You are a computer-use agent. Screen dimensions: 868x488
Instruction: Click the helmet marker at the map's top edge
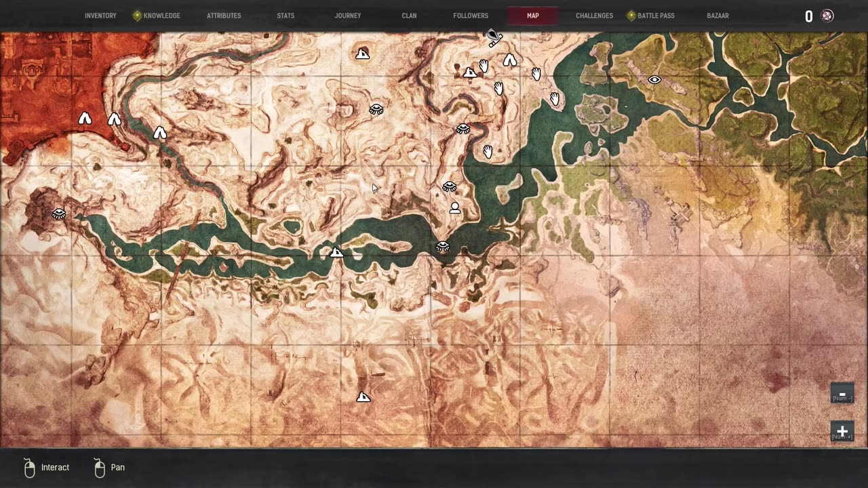click(494, 37)
